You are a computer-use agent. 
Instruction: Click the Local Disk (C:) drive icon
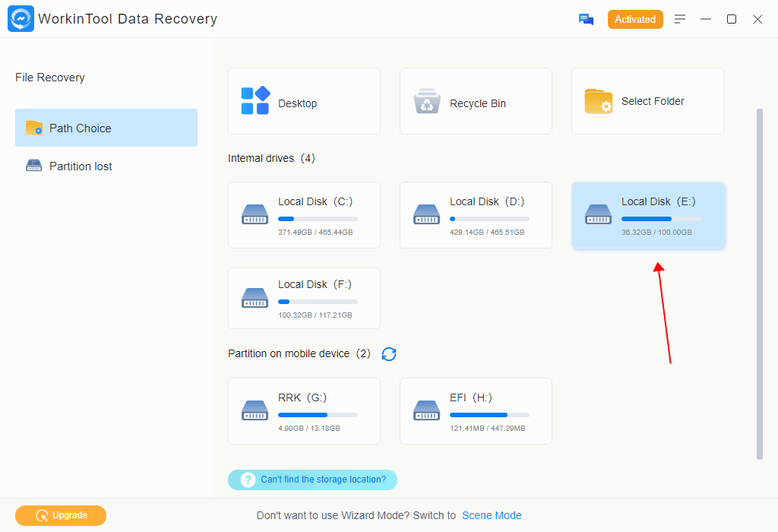(255, 214)
